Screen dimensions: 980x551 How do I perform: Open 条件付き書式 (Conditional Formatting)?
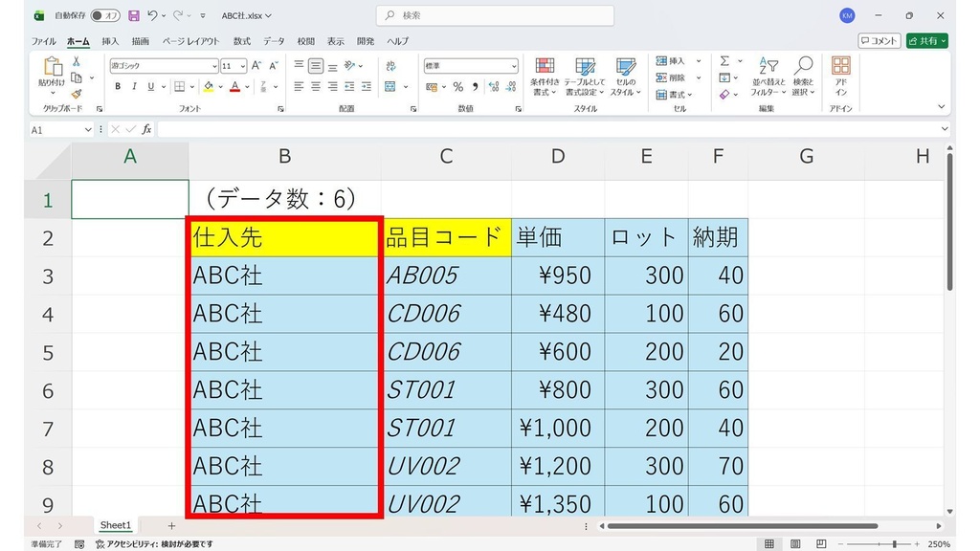click(x=544, y=77)
